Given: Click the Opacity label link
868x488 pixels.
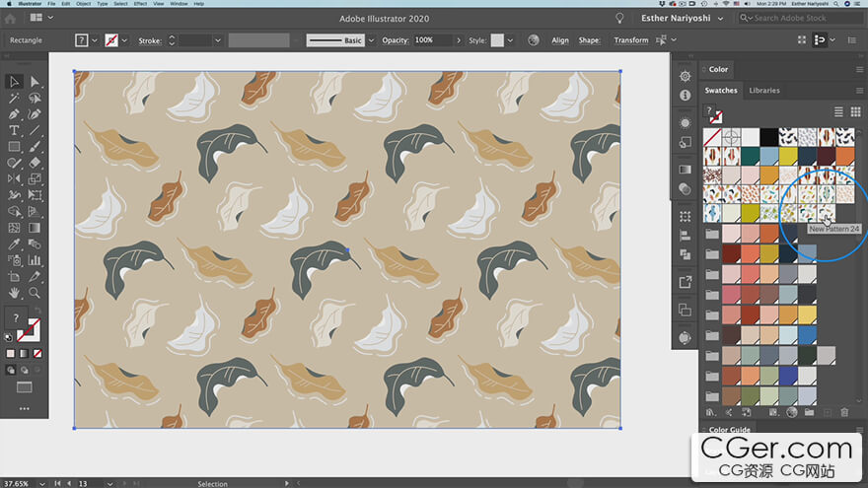Looking at the screenshot, I should tap(396, 40).
